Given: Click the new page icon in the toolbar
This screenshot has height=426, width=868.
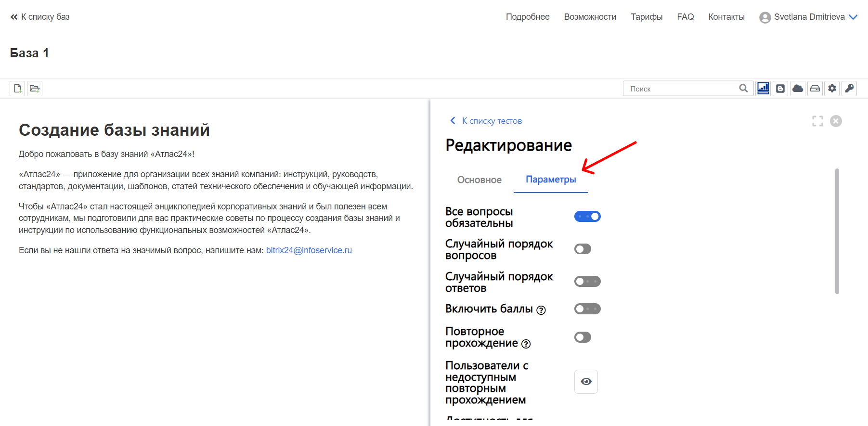Looking at the screenshot, I should coord(17,89).
